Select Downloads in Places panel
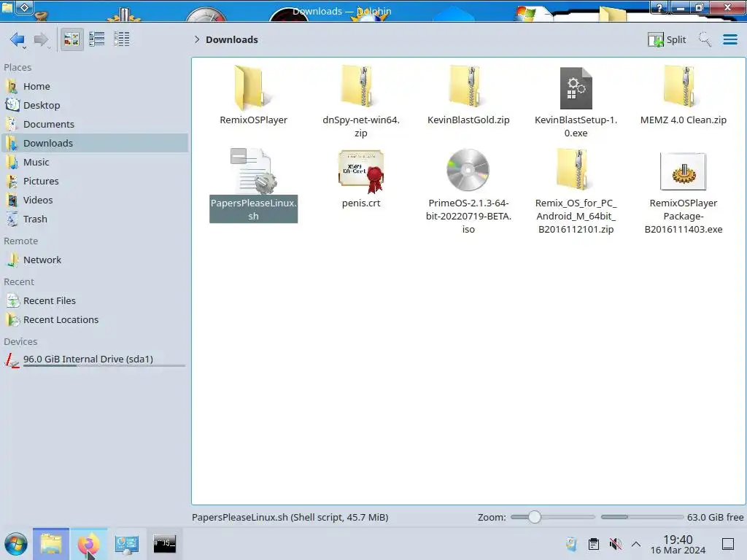747x560 pixels. click(95, 144)
